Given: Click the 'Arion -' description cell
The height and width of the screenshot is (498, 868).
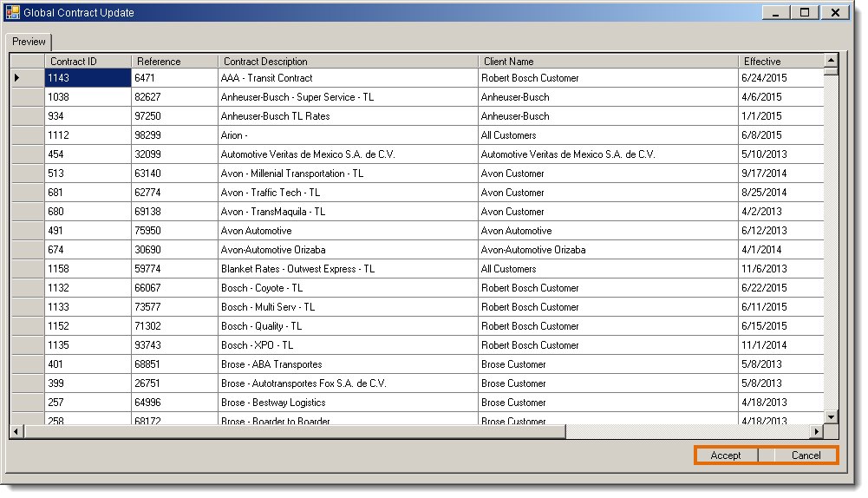Looking at the screenshot, I should click(x=349, y=135).
